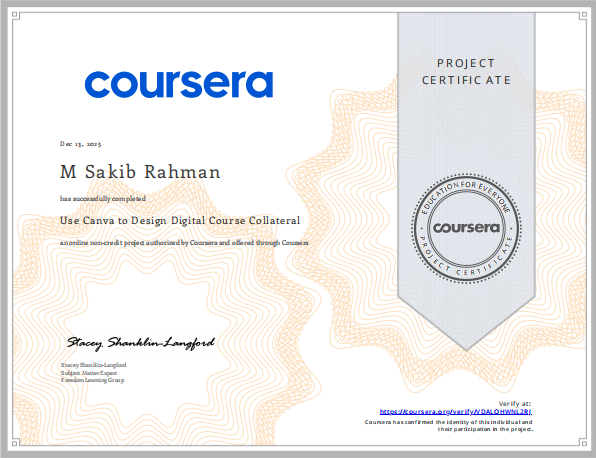Click the 'Verify at:' label

coord(515,404)
